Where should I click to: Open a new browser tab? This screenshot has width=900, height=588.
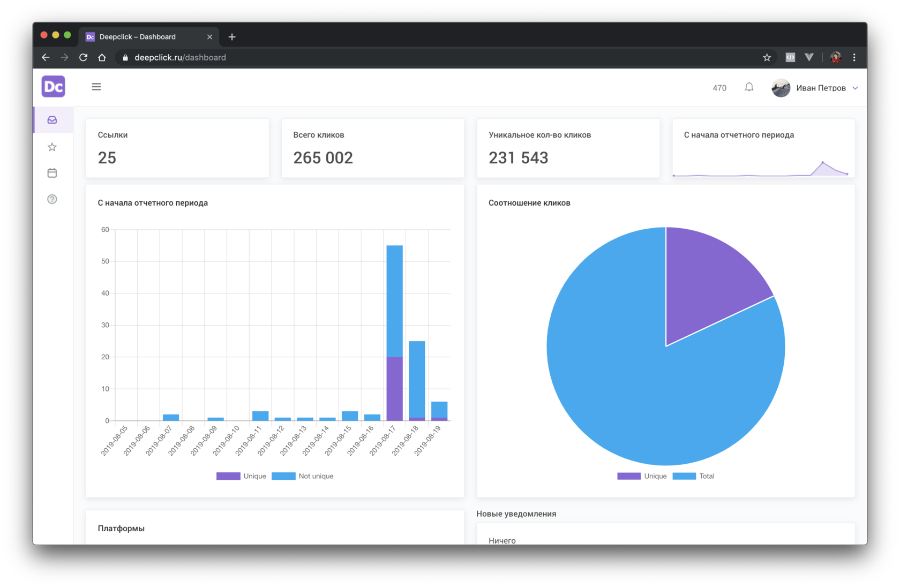click(232, 37)
